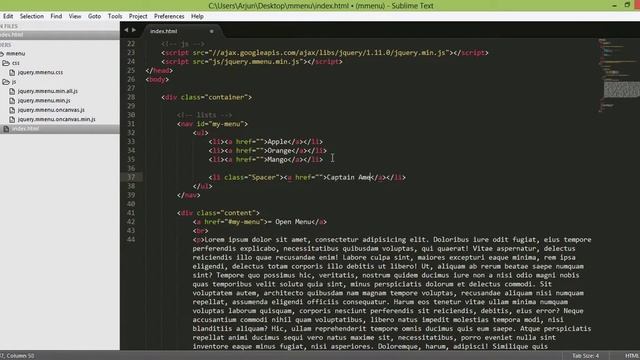
Task: Open jquery.mmenu.min.js in sidebar
Action: pos(44,100)
